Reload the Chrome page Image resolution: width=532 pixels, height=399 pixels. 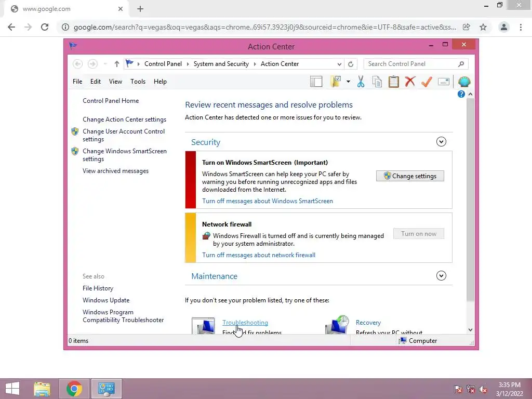(x=45, y=27)
